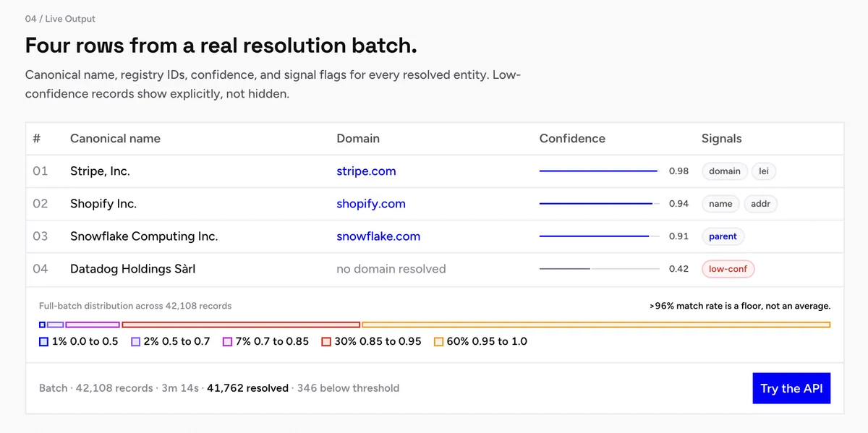Click the Domain column header

[358, 138]
